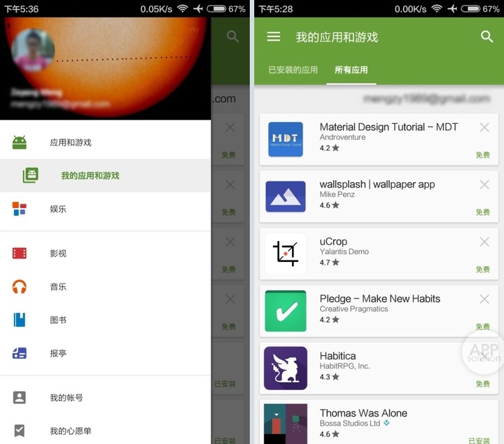Remove Material Design Tutorial from list
This screenshot has width=504, height=444.
(x=484, y=127)
